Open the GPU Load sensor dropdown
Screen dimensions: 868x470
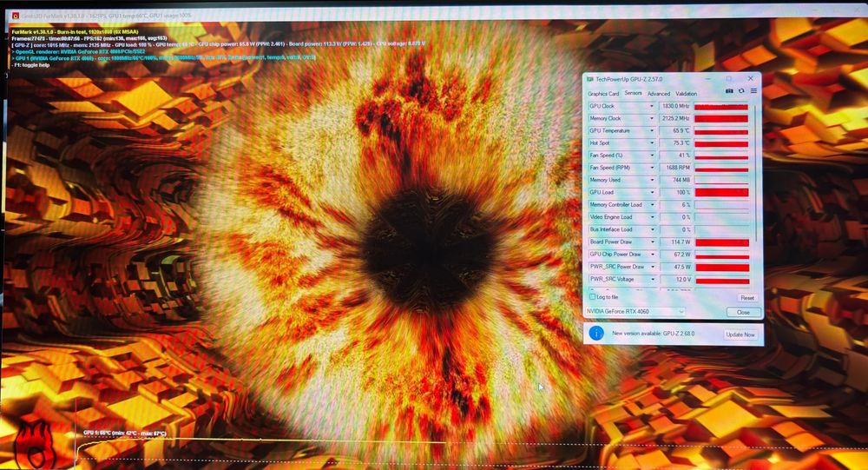pyautogui.click(x=652, y=192)
